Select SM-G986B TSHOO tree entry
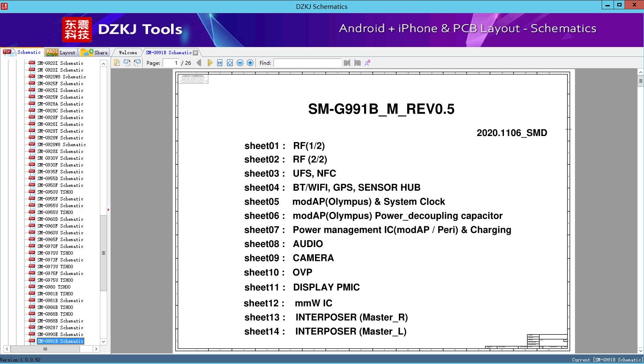 click(55, 307)
